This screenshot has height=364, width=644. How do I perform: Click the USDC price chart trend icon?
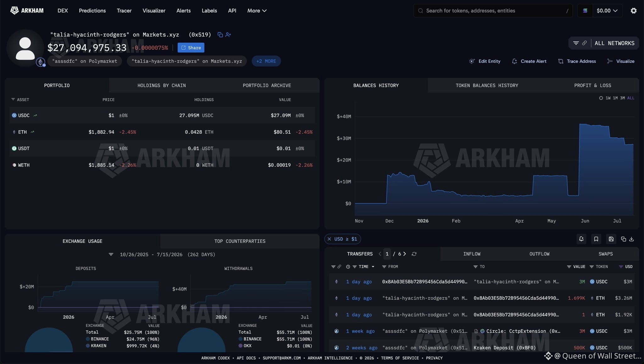(x=35, y=115)
